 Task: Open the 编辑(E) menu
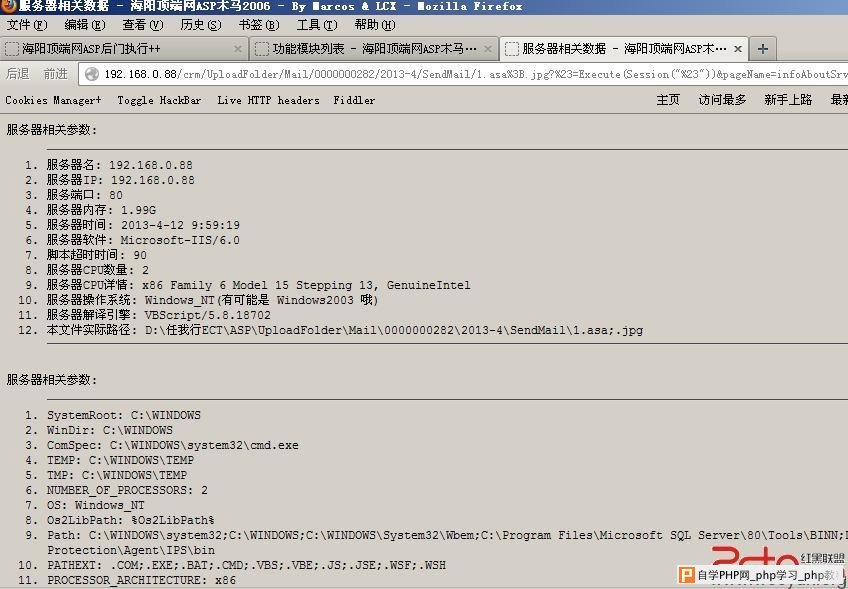pos(84,25)
